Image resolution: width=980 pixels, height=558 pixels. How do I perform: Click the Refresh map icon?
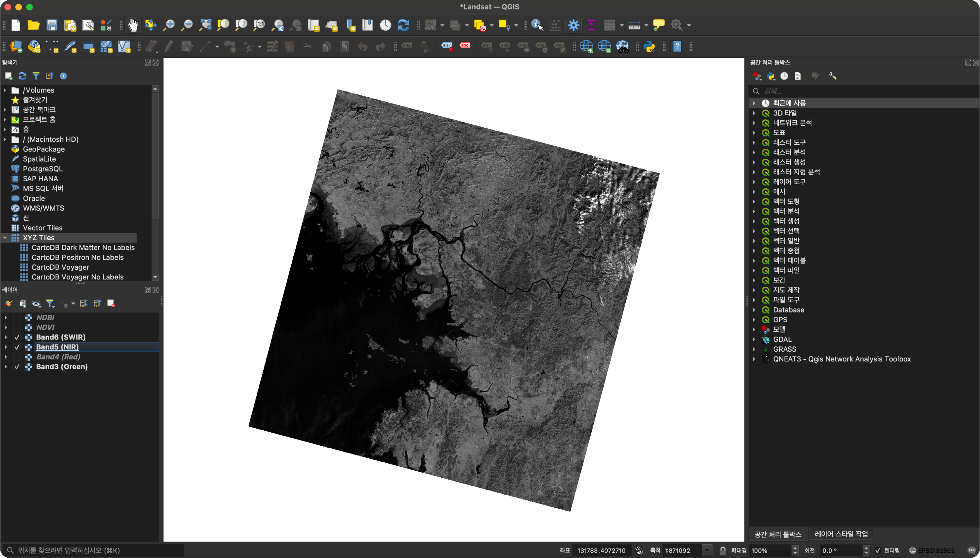pos(403,25)
